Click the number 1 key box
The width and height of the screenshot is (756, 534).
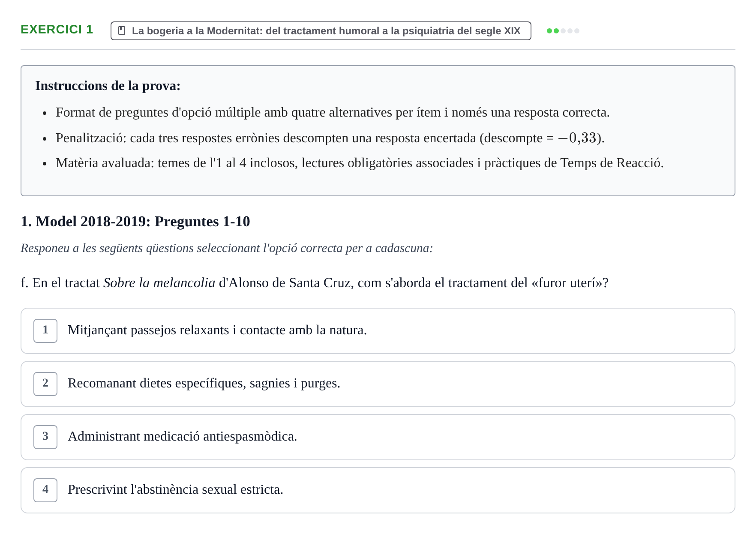tap(45, 331)
